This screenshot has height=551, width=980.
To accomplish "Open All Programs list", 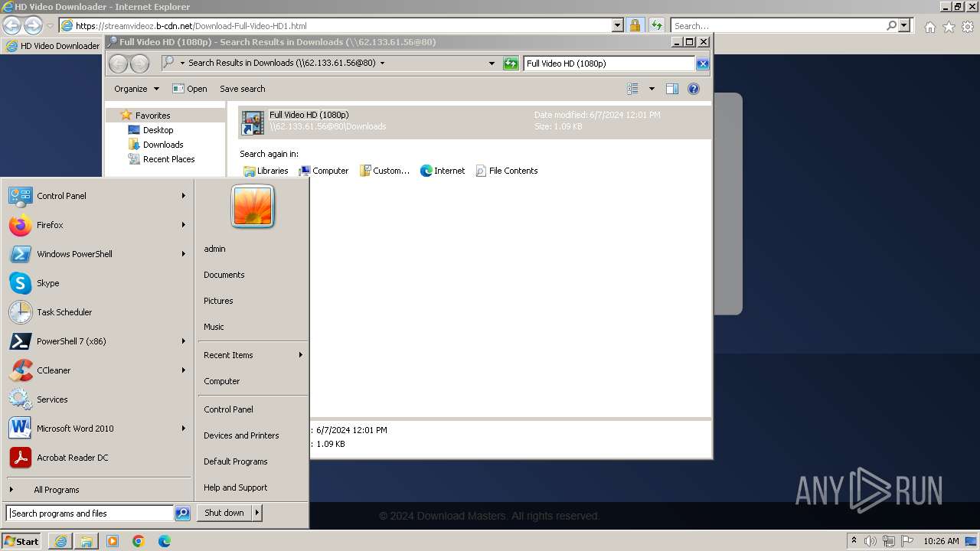I will [97, 490].
